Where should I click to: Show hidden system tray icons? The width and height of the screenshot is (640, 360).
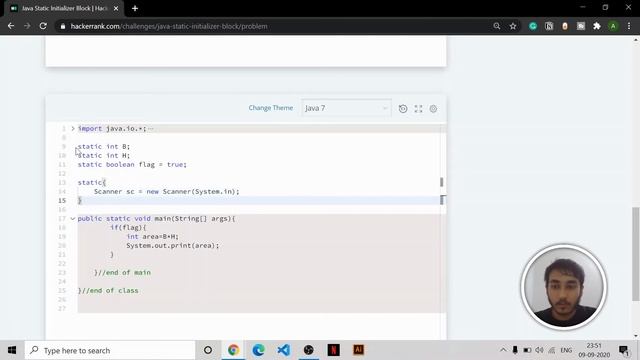503,350
